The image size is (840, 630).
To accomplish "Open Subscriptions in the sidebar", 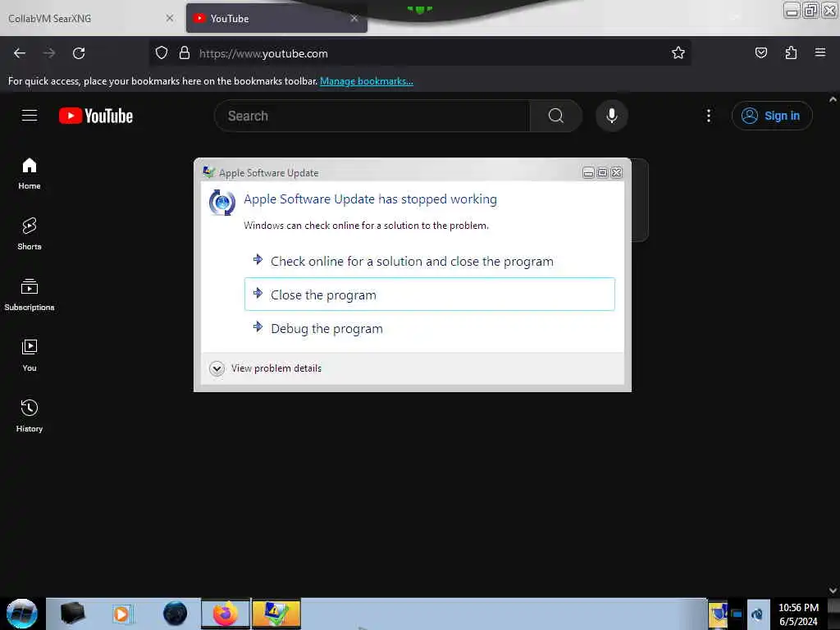I will click(30, 294).
